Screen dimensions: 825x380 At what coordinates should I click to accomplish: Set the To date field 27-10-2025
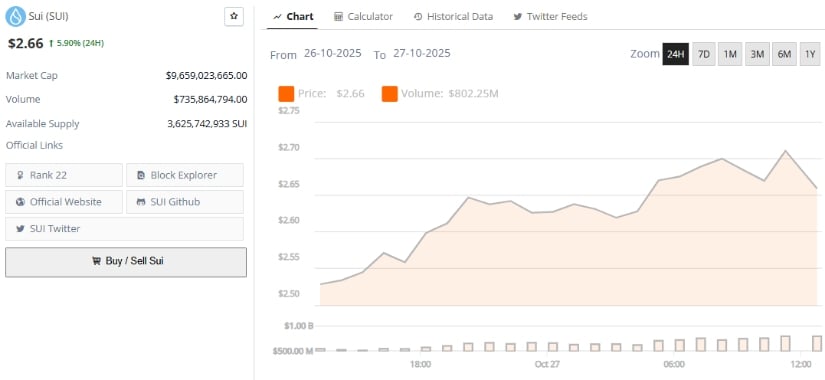(421, 53)
